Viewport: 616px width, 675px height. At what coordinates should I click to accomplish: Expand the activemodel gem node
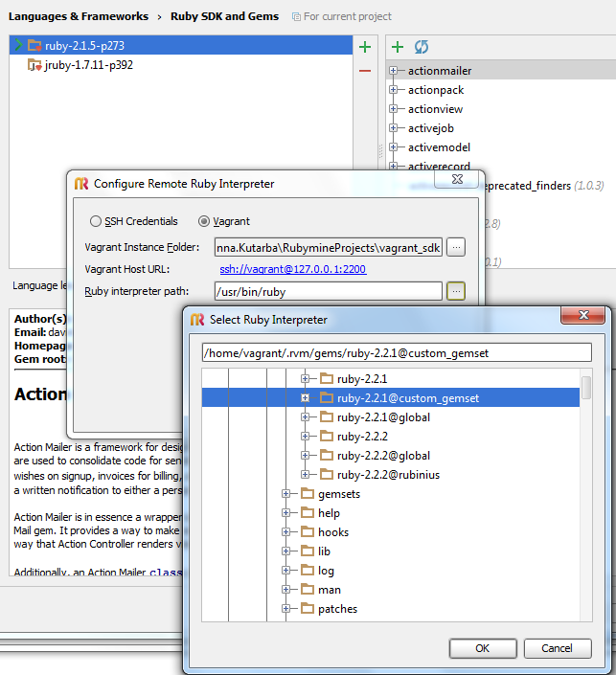393,146
